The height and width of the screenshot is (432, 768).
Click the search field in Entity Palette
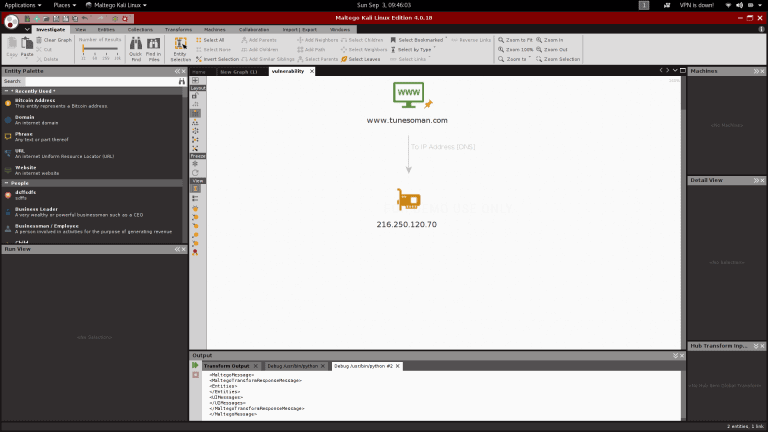pos(101,81)
